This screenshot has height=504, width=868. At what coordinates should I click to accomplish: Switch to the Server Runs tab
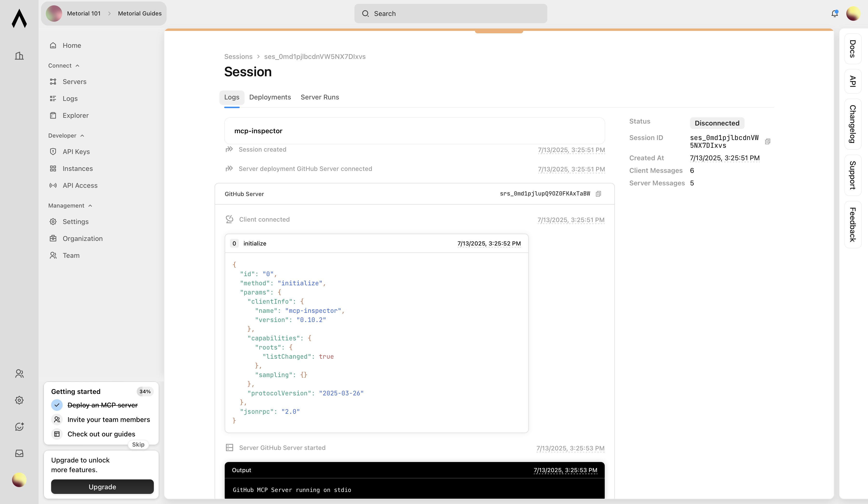point(320,97)
